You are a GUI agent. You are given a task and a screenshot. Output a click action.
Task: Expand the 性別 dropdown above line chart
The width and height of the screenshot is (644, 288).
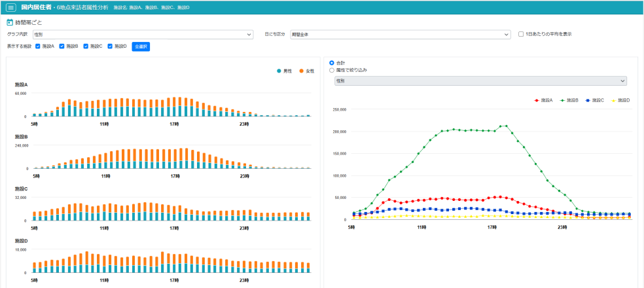click(480, 81)
